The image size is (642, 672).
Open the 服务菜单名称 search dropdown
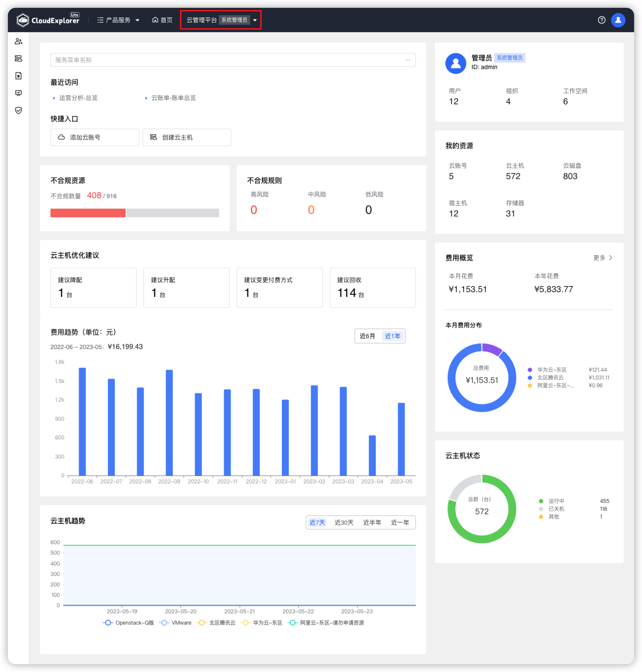pyautogui.click(x=233, y=60)
